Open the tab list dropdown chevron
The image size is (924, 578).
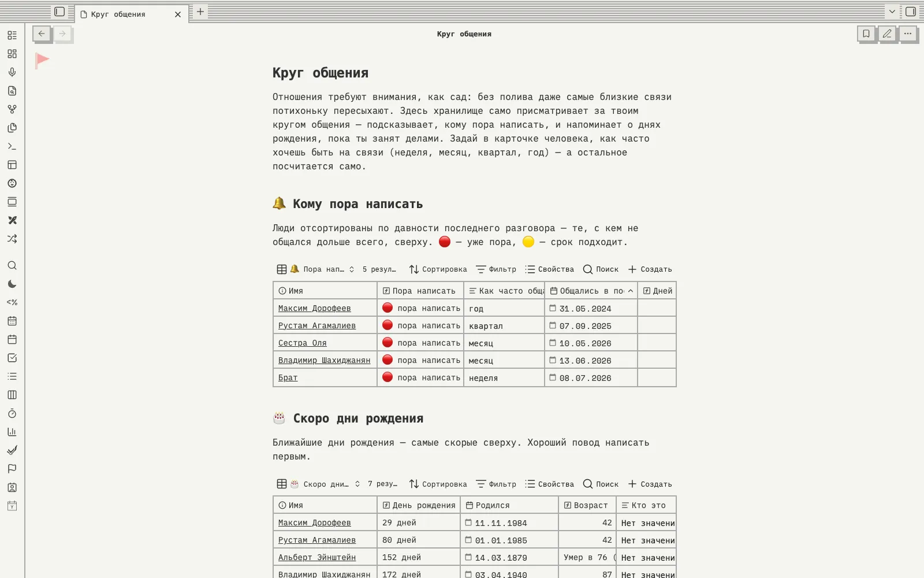pyautogui.click(x=892, y=12)
